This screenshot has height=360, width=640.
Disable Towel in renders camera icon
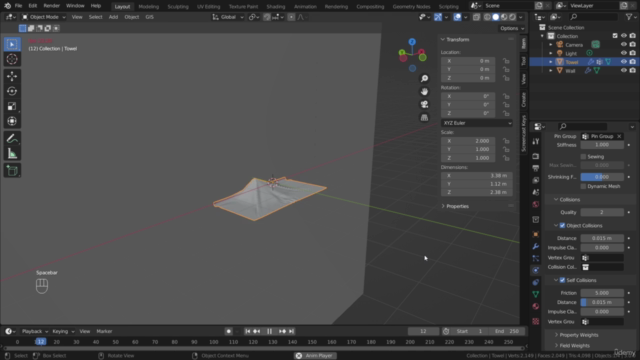(x=633, y=62)
